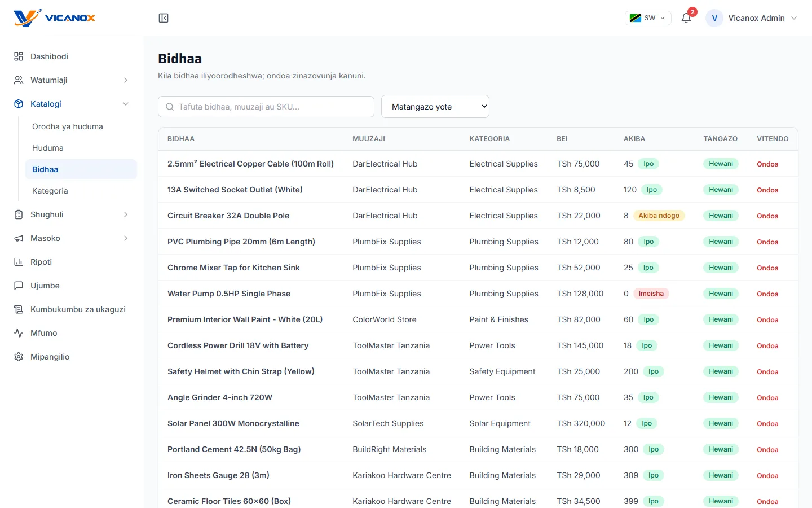Collapse the Katalogi submenu chevron
Viewport: 812px width, 508px height.
(126, 104)
